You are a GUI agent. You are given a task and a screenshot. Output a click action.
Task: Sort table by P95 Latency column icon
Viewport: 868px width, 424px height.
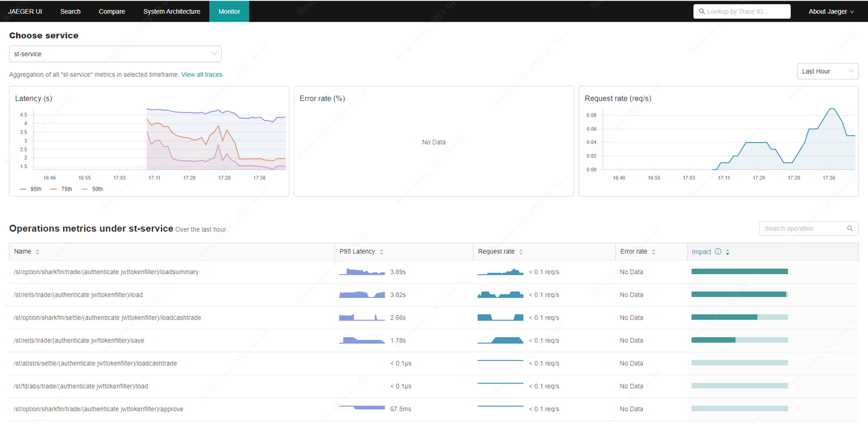382,252
